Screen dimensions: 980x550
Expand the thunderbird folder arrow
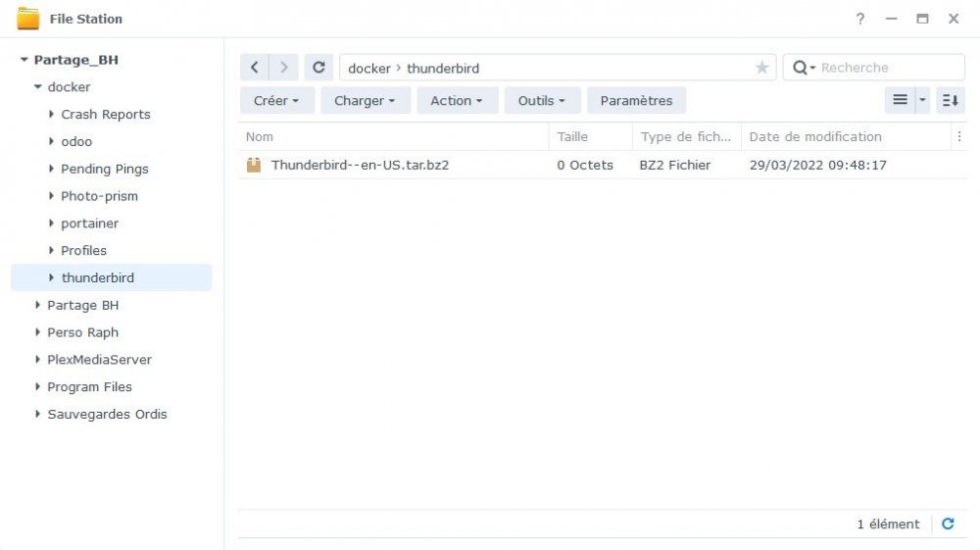click(51, 277)
